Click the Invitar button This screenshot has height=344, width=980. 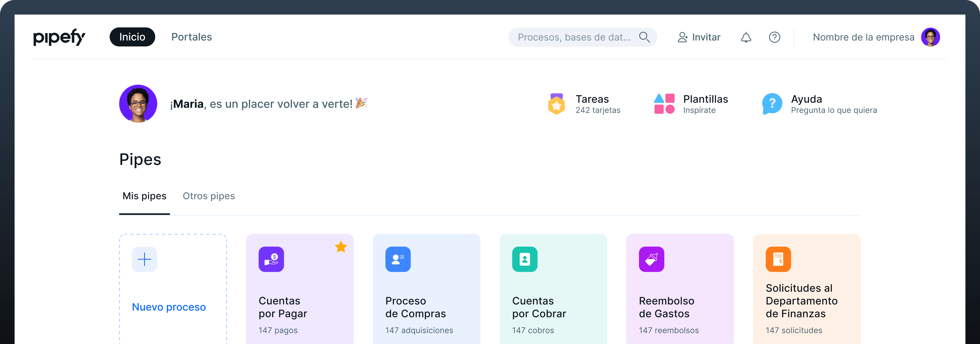699,37
